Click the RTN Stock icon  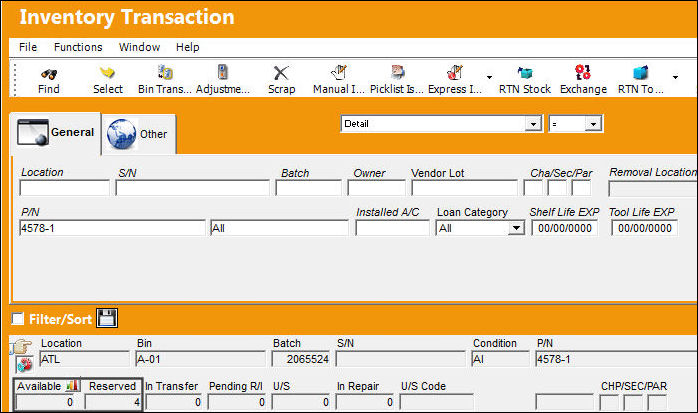coord(525,72)
